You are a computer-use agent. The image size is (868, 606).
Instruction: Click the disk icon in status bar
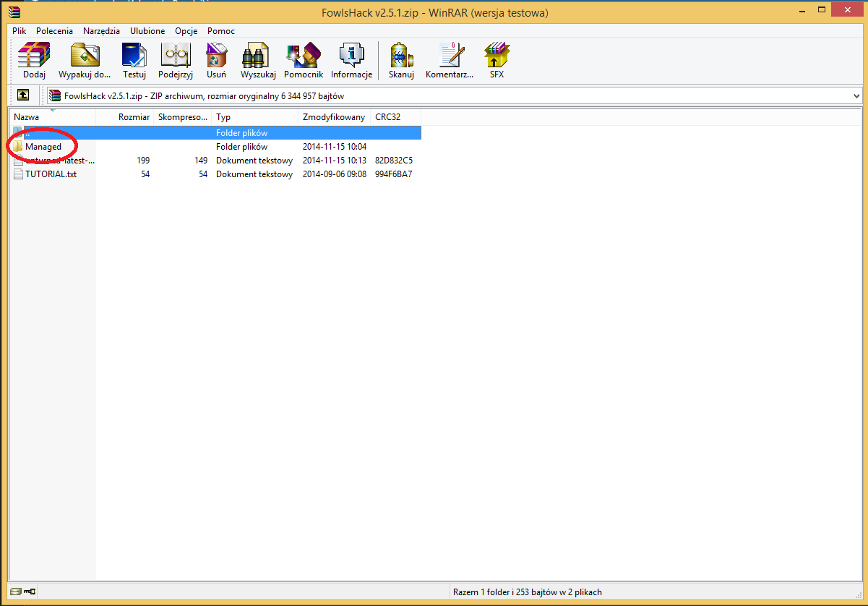(16, 592)
